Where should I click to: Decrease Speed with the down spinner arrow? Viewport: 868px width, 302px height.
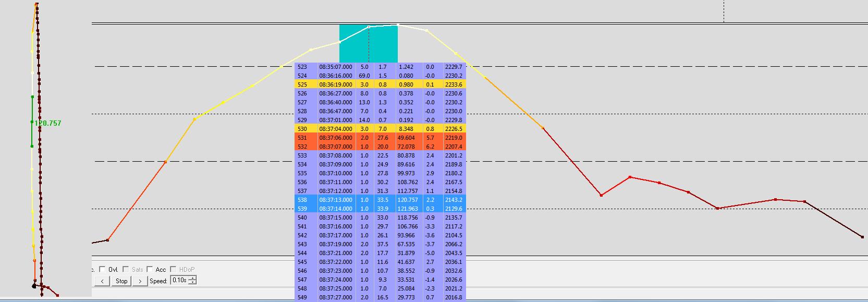click(192, 283)
